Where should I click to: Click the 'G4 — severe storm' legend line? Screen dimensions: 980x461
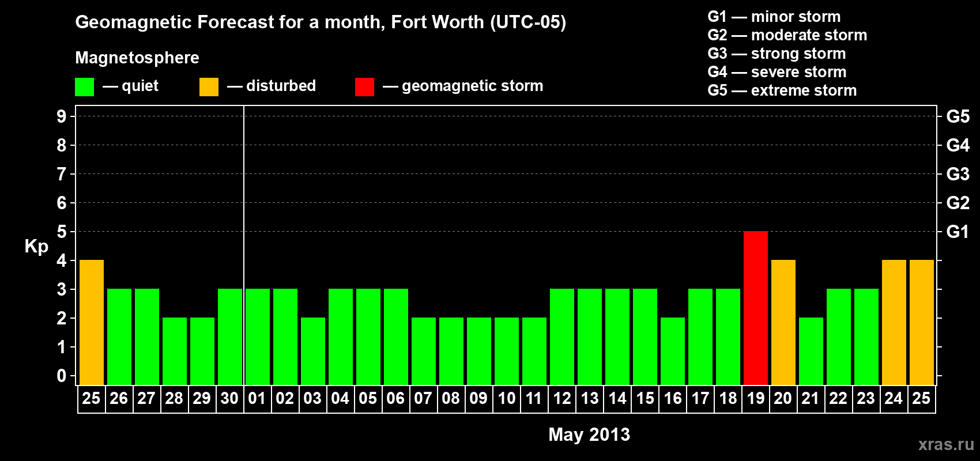point(777,72)
